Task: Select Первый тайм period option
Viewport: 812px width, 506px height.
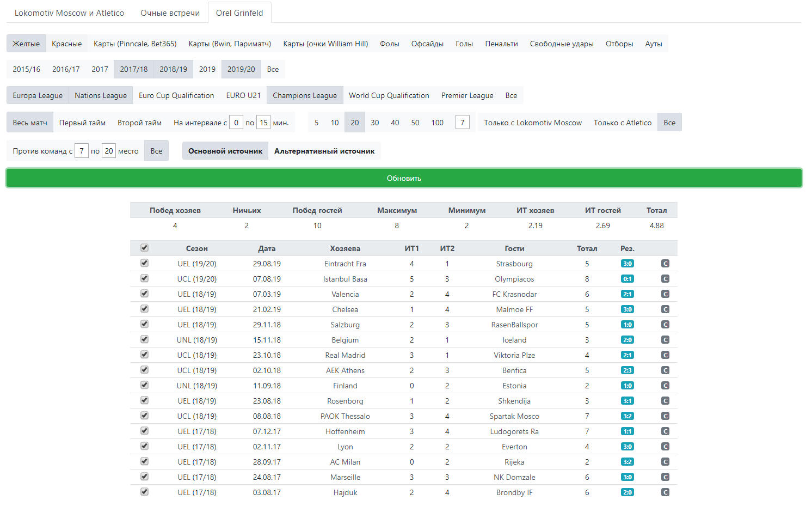Action: coord(82,123)
